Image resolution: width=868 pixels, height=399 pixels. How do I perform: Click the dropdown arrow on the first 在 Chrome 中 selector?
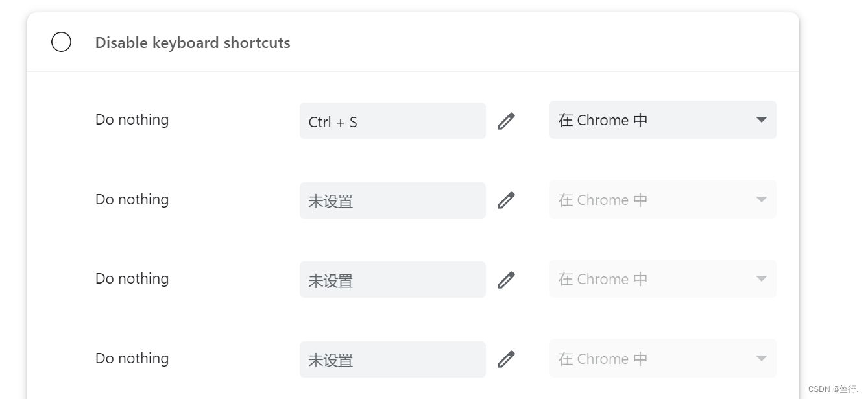[x=760, y=120]
